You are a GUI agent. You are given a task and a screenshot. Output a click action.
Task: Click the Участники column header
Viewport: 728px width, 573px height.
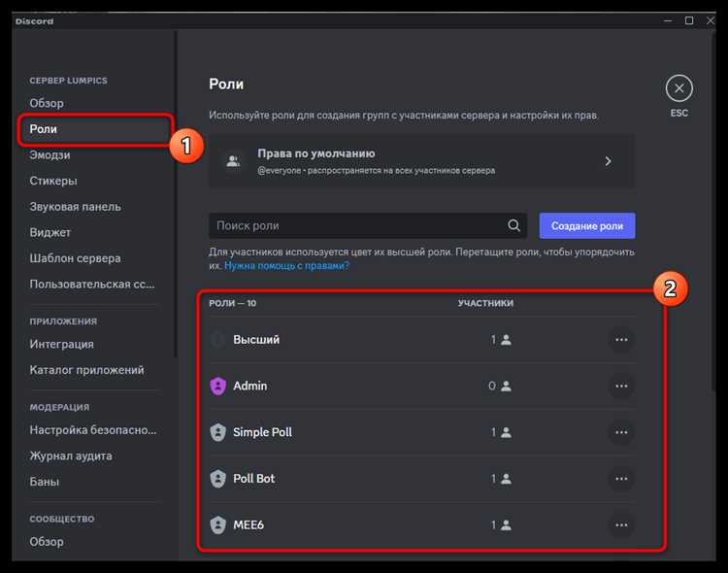coord(485,303)
